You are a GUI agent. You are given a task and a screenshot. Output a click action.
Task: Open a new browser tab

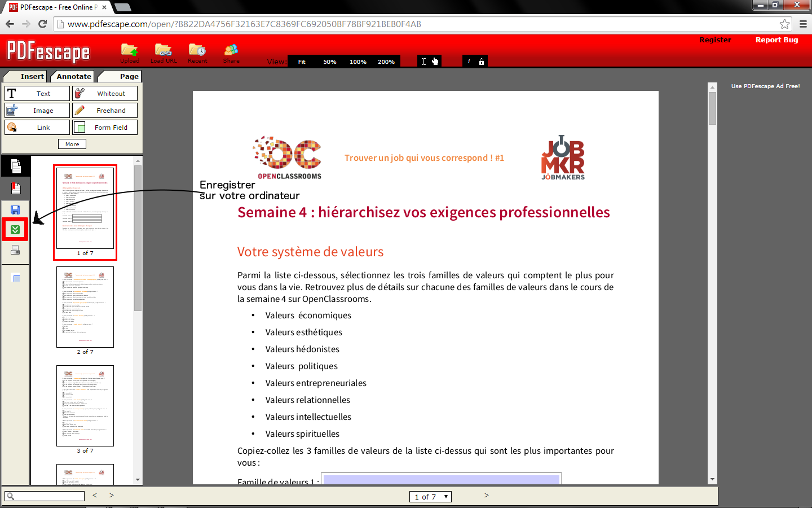coord(122,7)
